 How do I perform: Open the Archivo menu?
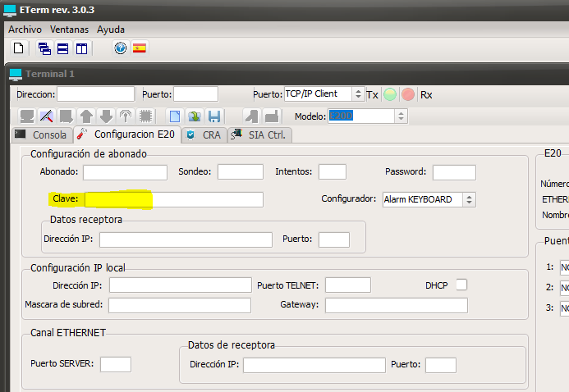click(x=25, y=30)
